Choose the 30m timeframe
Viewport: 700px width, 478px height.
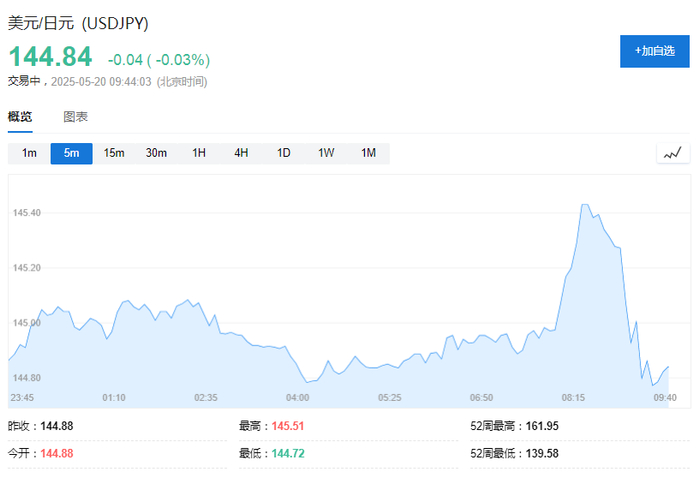156,153
